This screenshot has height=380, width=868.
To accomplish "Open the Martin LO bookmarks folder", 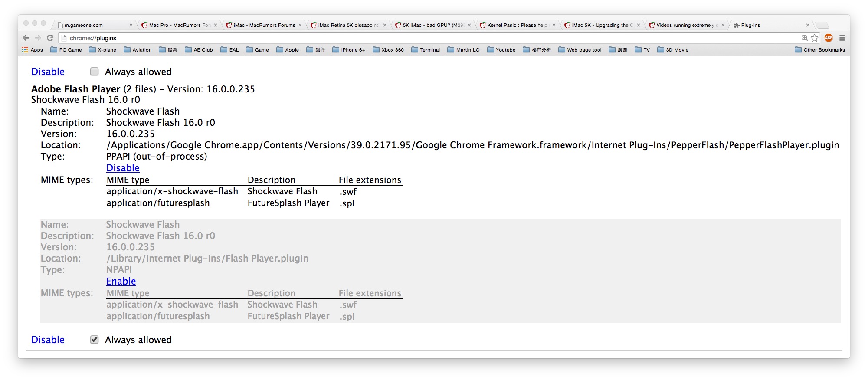I will tap(463, 50).
